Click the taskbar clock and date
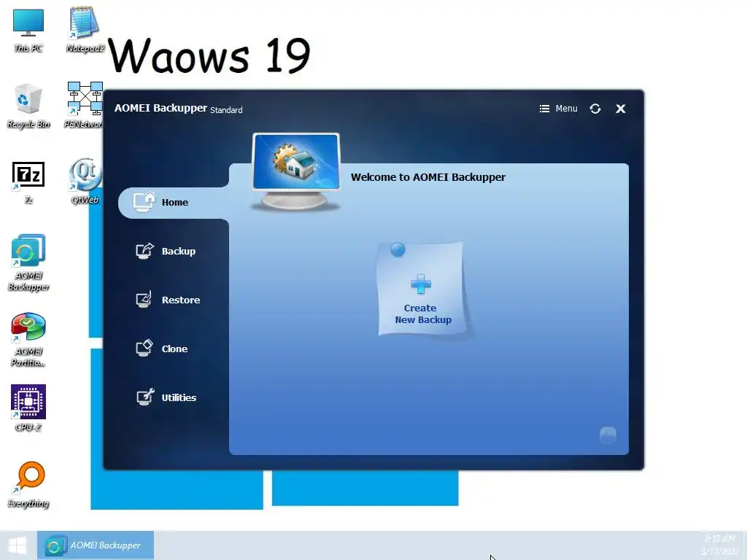747x560 pixels. click(x=719, y=545)
